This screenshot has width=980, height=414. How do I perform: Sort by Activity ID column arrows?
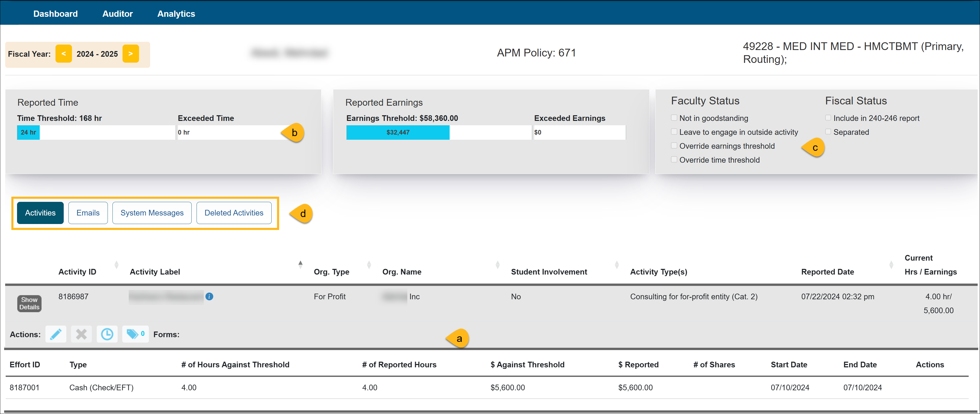pyautogui.click(x=116, y=264)
